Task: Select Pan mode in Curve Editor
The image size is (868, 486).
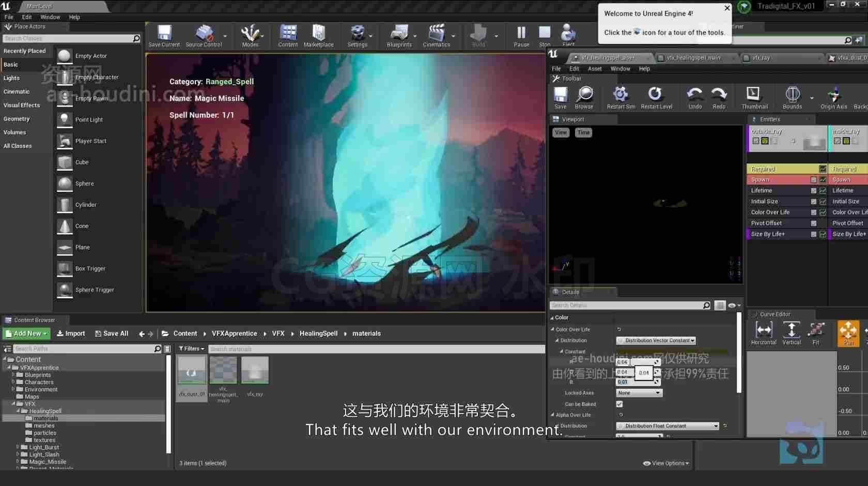Action: pyautogui.click(x=848, y=333)
